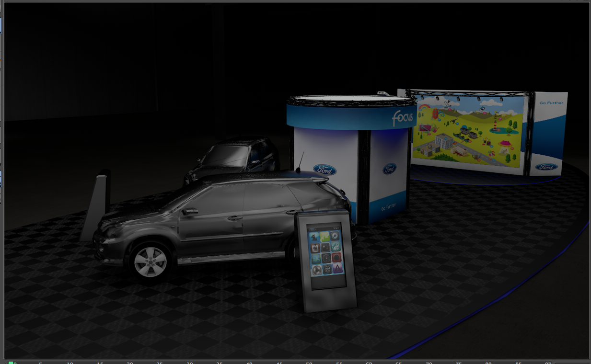This screenshot has height=364, width=591.
Task: Click the antenna on the SUV roof
Action: (x=301, y=162)
